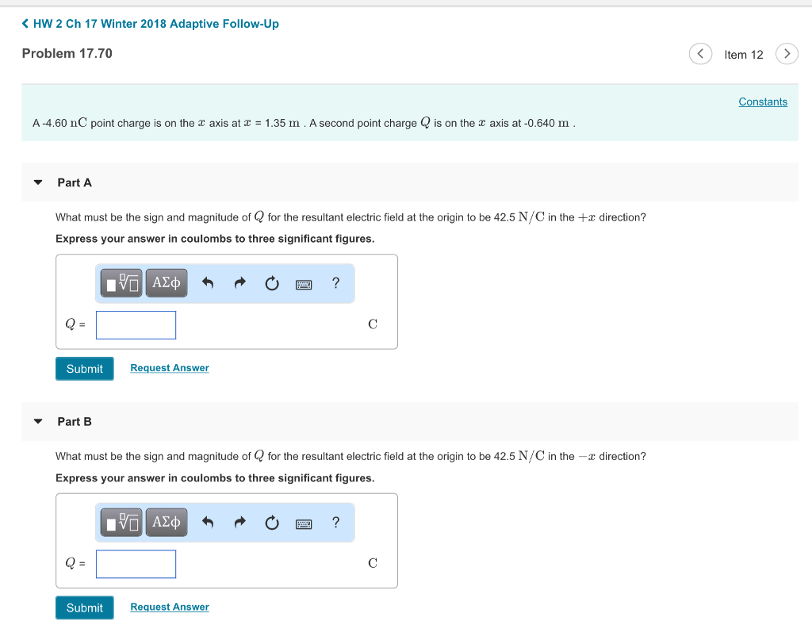The width and height of the screenshot is (812, 644).
Task: Reset the Part B answer field
Action: tap(272, 523)
